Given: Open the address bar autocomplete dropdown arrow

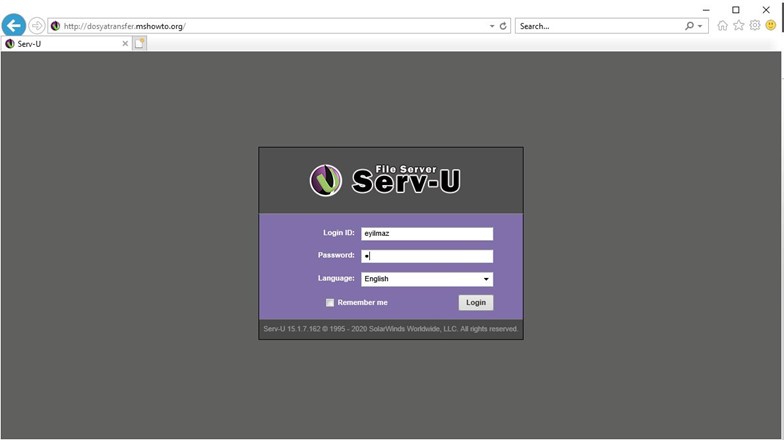Looking at the screenshot, I should point(492,26).
